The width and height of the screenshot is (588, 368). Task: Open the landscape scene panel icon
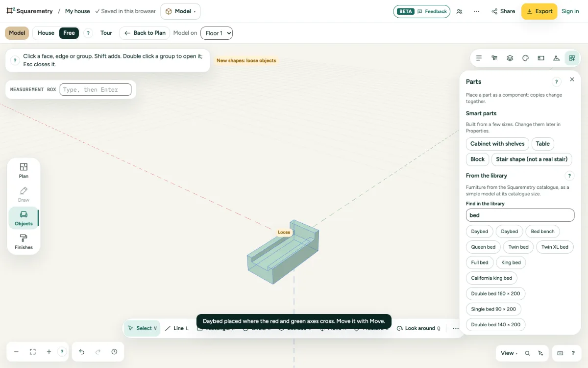[556, 58]
